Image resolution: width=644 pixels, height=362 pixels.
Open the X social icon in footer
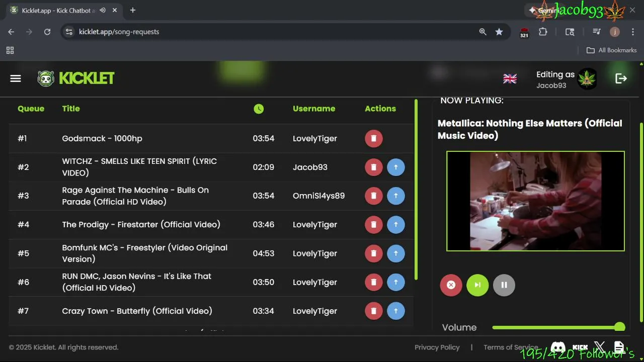coord(599,347)
